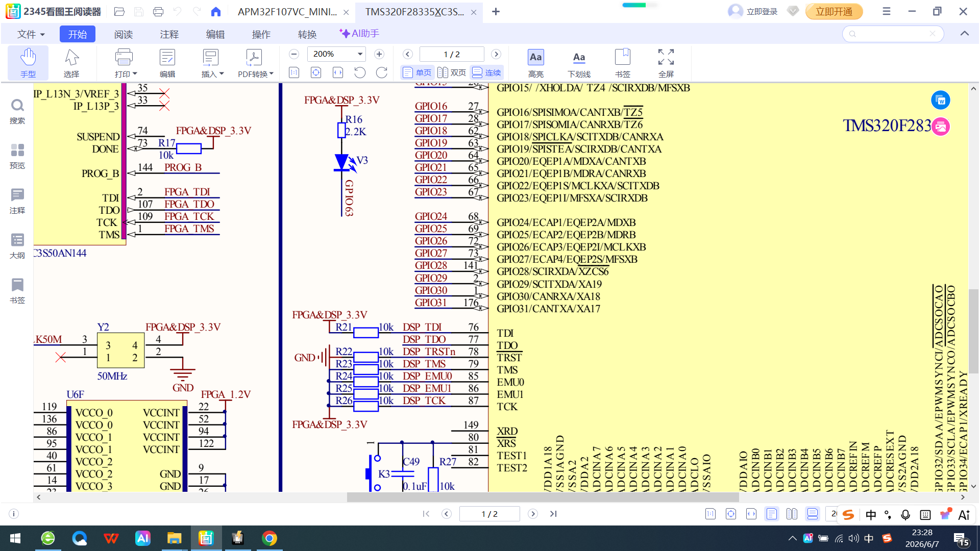Go to the home page icon
The width and height of the screenshot is (980, 551).
216,11
